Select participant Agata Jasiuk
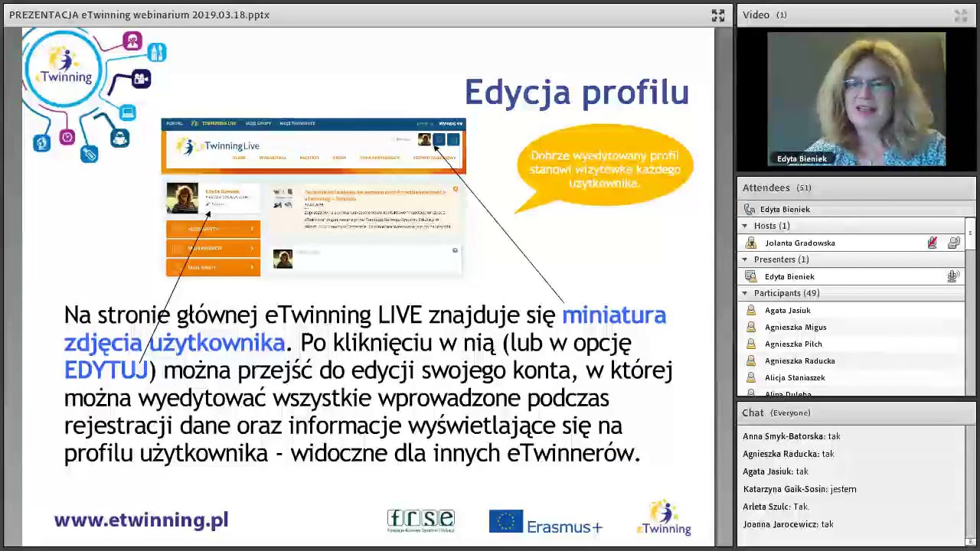 coord(787,310)
